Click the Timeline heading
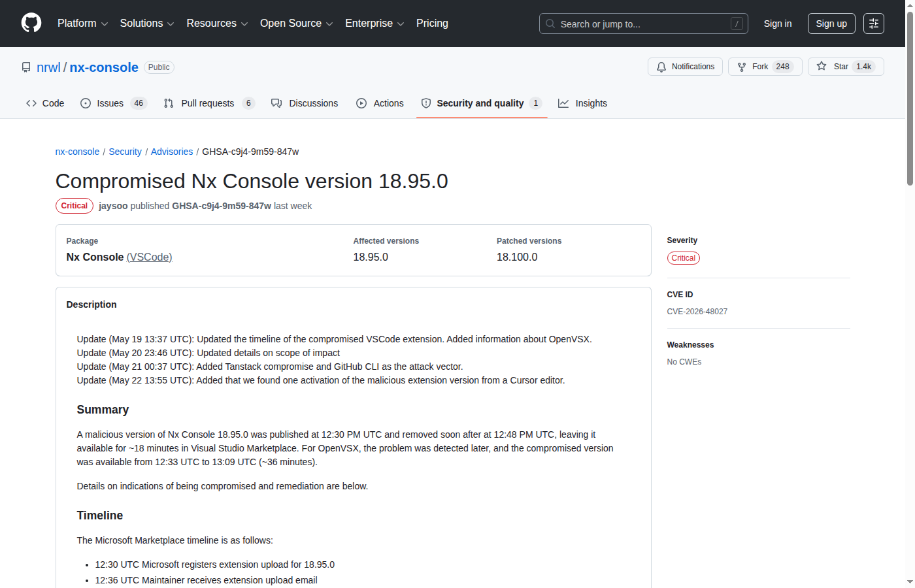 (x=100, y=515)
